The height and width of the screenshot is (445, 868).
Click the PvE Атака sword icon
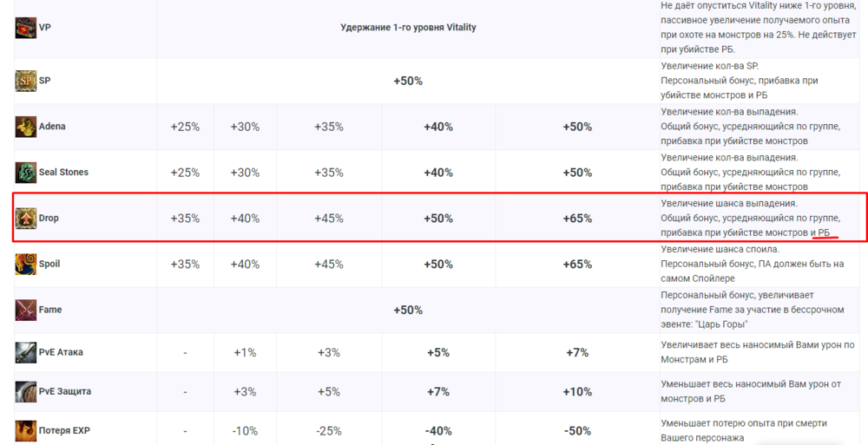point(26,352)
